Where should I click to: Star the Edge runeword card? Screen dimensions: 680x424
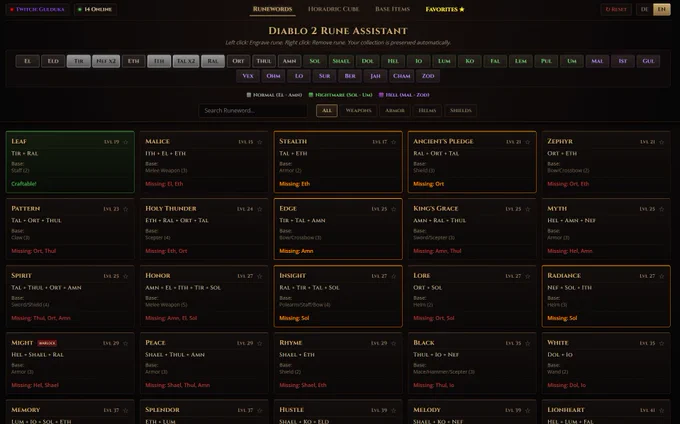pyautogui.click(x=393, y=209)
